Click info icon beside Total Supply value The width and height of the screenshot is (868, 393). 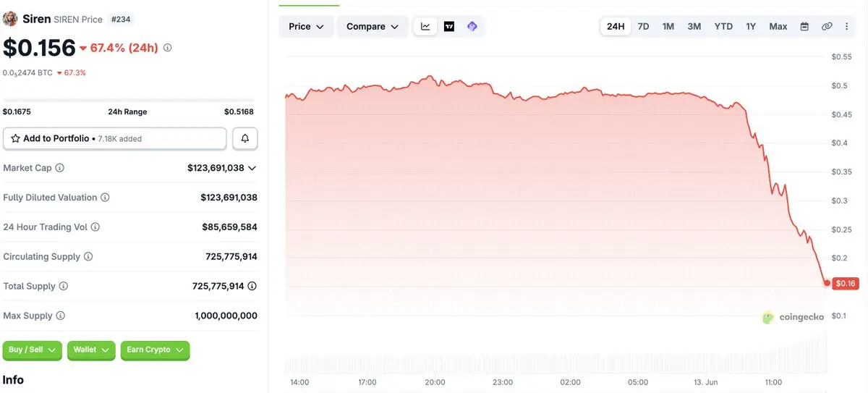252,286
